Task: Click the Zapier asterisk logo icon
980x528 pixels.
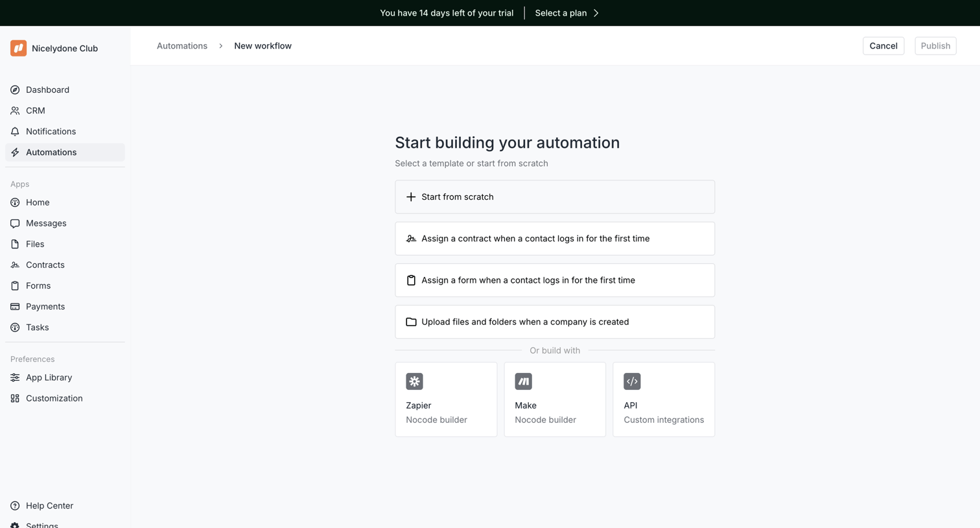Action: coord(414,381)
